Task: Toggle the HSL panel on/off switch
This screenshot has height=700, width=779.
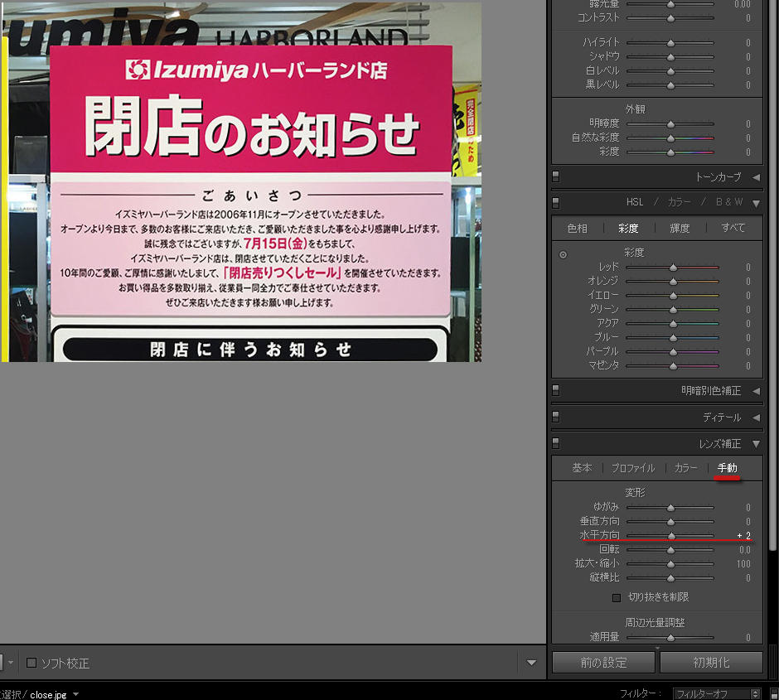Action: click(556, 202)
